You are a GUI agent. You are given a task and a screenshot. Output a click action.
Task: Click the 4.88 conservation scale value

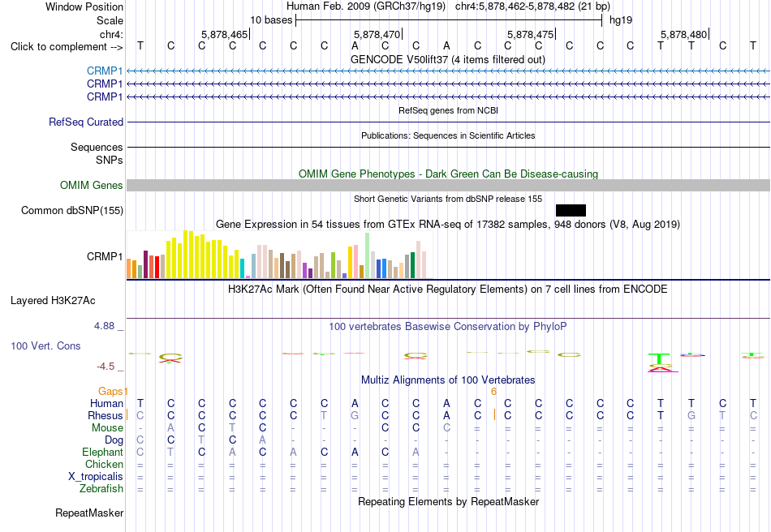tap(104, 326)
